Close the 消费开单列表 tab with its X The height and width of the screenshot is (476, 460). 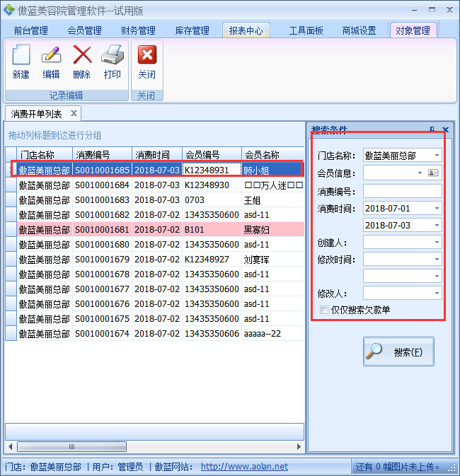tap(73, 113)
